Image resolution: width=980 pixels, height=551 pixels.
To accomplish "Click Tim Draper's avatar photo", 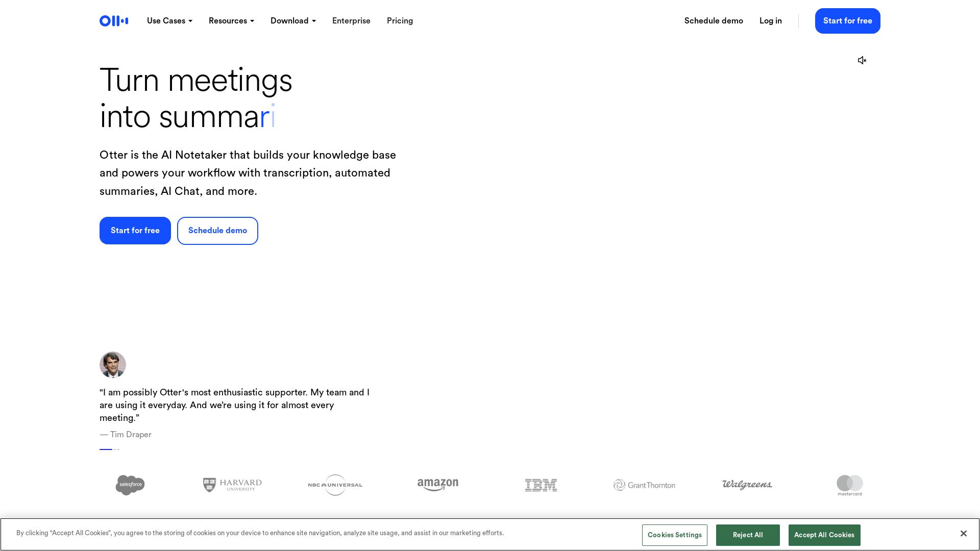I will point(113,365).
